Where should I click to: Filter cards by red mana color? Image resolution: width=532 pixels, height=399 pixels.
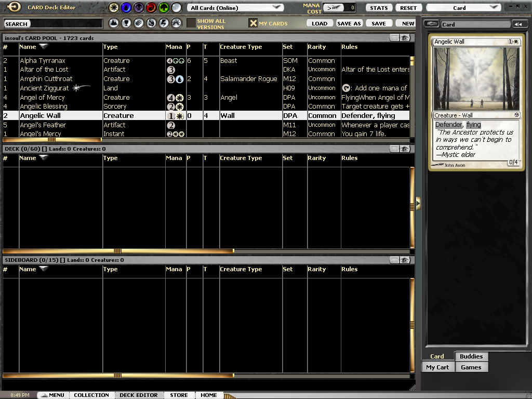(x=151, y=8)
